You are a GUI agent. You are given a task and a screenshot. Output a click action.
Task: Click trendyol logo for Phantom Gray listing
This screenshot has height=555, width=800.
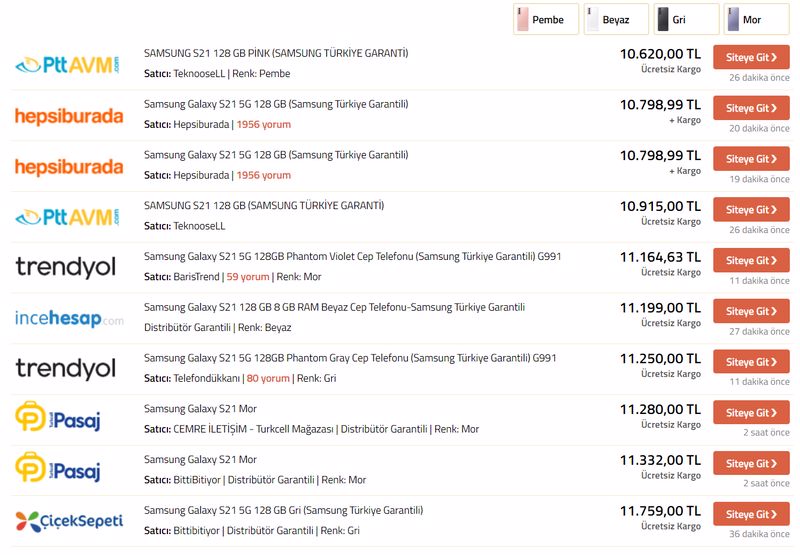(66, 368)
